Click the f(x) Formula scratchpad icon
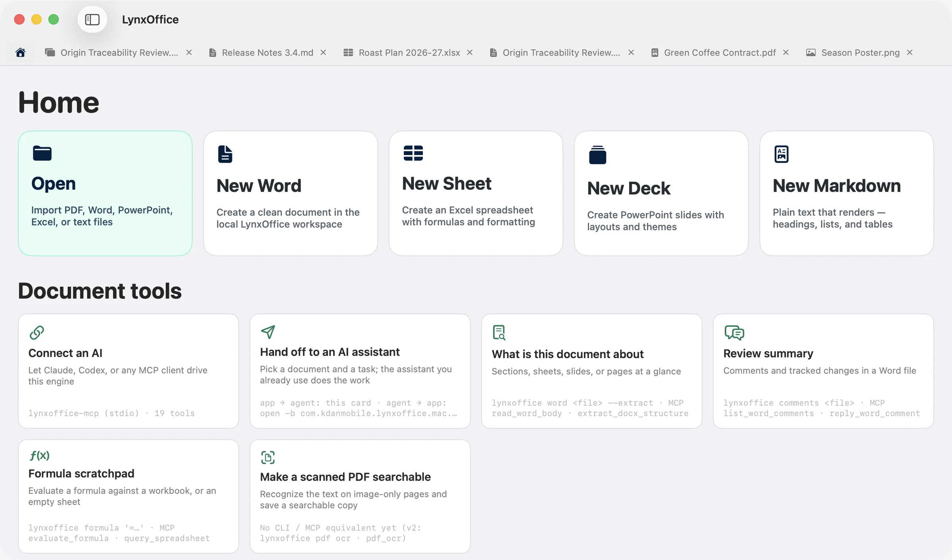 point(40,455)
